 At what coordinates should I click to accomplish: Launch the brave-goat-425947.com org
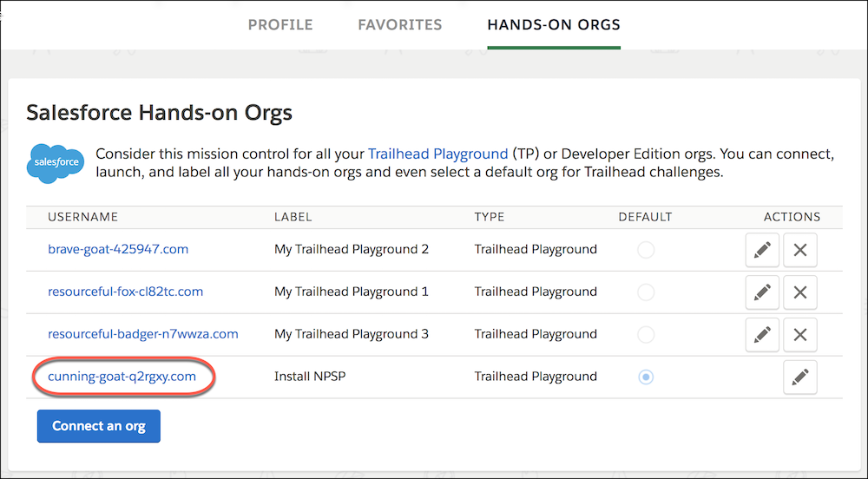[x=118, y=249]
